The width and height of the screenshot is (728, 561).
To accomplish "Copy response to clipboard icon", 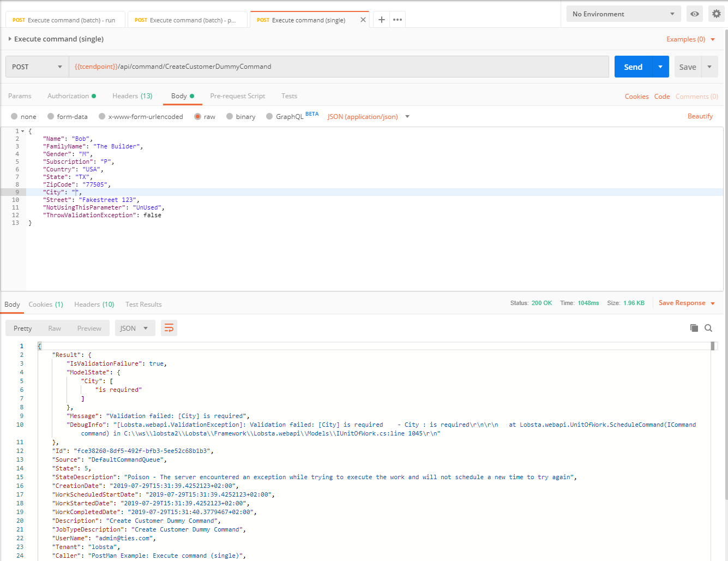I will 694,328.
